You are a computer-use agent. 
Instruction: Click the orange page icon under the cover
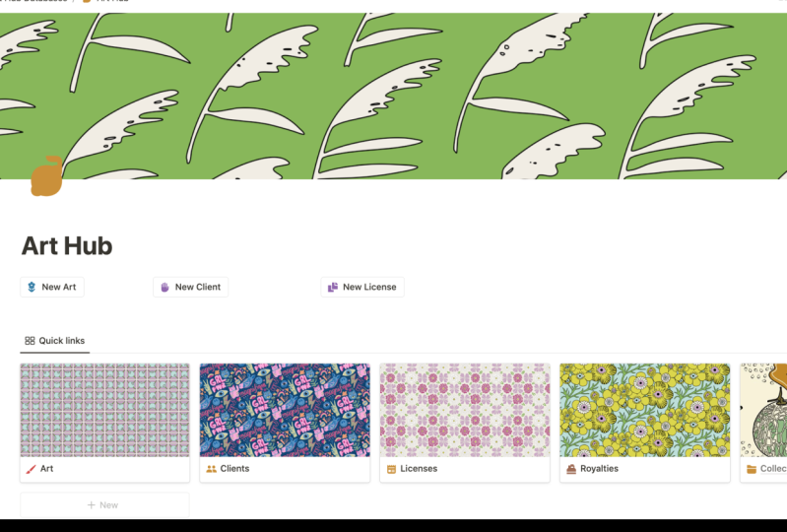[46, 176]
